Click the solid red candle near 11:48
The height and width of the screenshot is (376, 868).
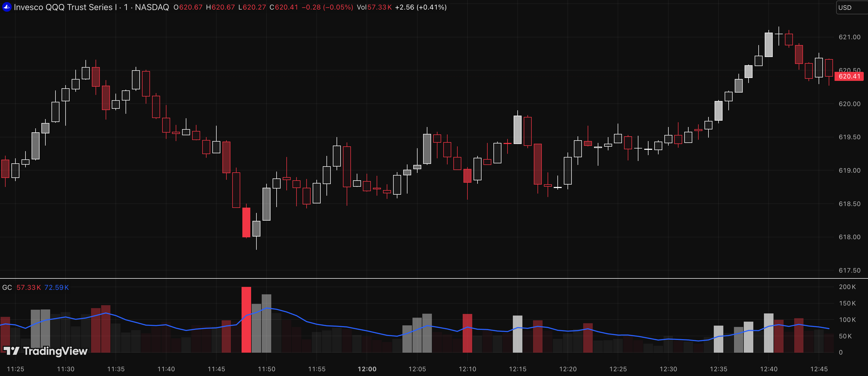pos(246,222)
